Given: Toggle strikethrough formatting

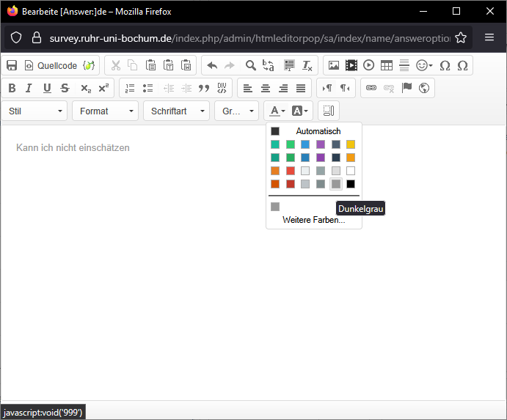Looking at the screenshot, I should (65, 88).
